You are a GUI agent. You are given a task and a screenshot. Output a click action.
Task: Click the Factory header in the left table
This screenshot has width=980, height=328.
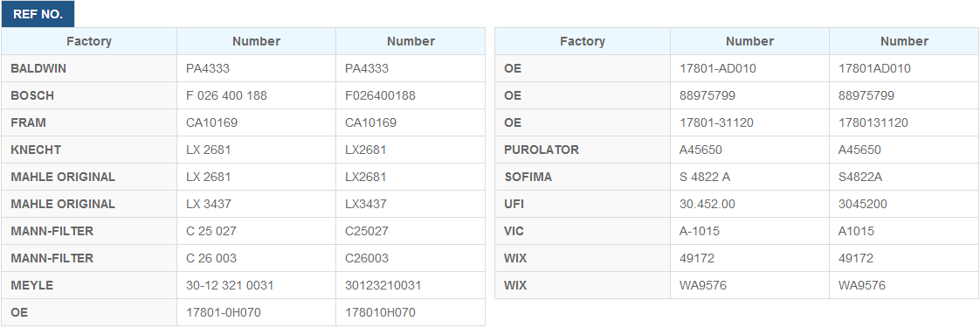[x=89, y=41]
